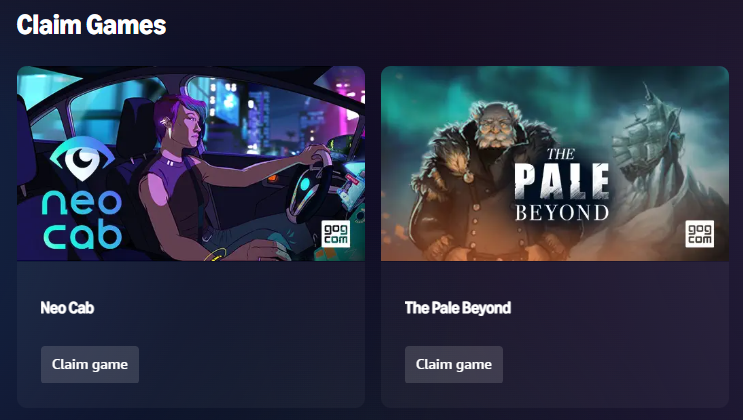Open the Neo Cab title link

pos(67,308)
